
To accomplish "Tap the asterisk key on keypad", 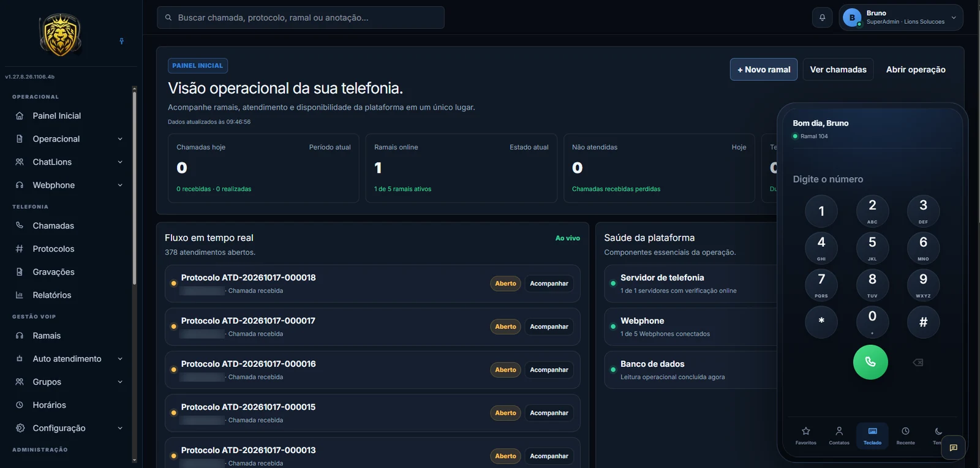I will pyautogui.click(x=821, y=322).
